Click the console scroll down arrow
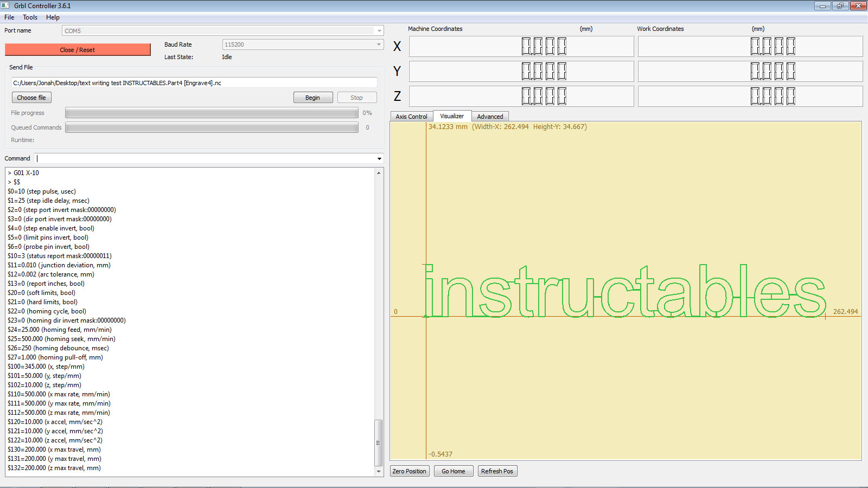868x488 pixels. 379,472
